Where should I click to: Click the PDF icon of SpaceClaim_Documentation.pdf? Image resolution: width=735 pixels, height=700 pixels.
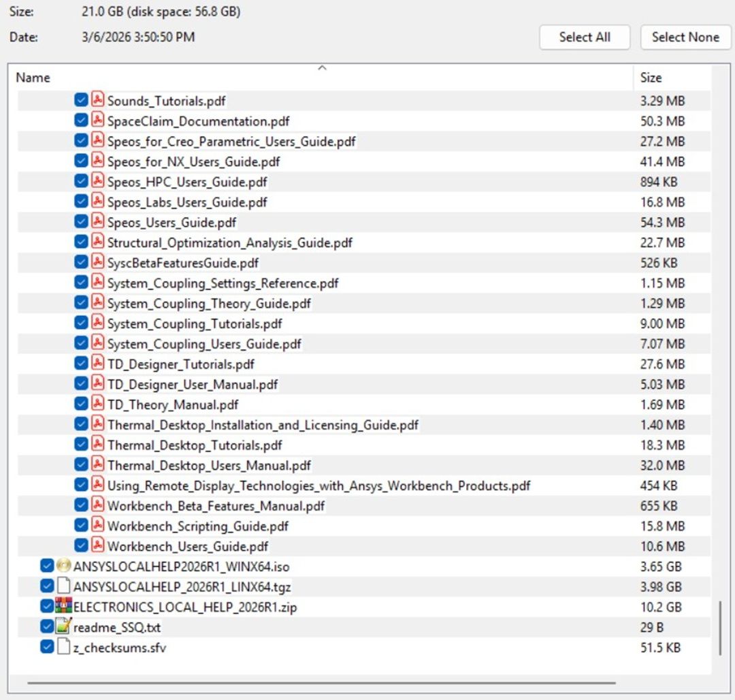pos(97,120)
